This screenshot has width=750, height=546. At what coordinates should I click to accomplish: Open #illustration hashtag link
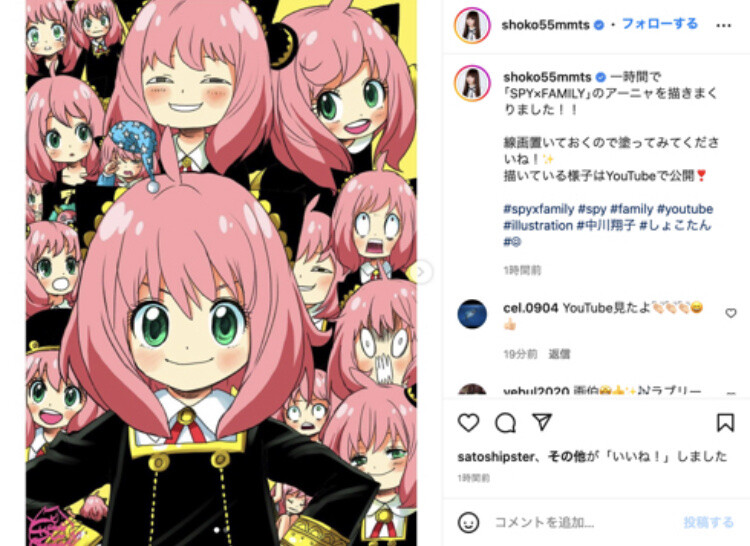click(x=538, y=225)
